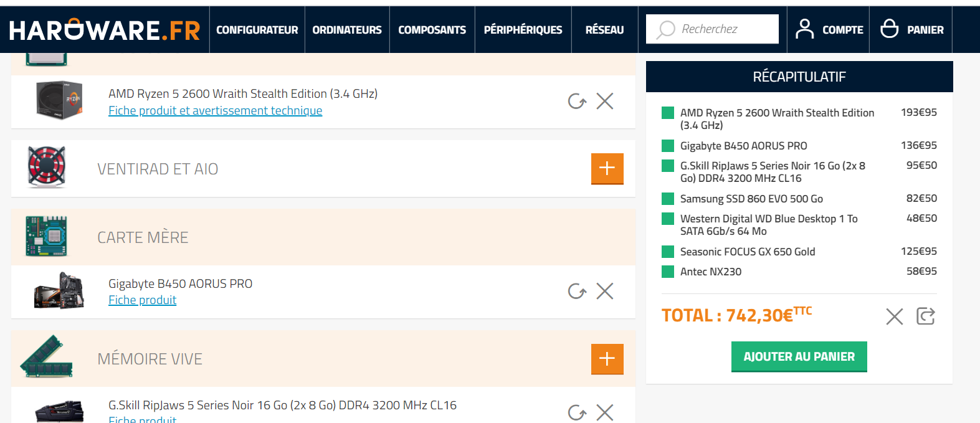Click the CARTE MÈRE heading
Screen dimensions: 980x423
click(x=143, y=237)
